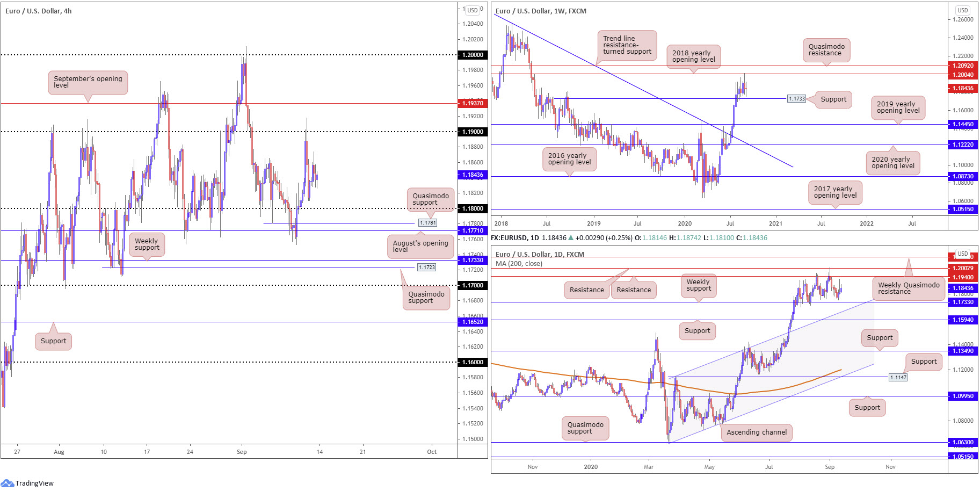
Task: Click the 1.20029 price label
Action: coord(963,268)
